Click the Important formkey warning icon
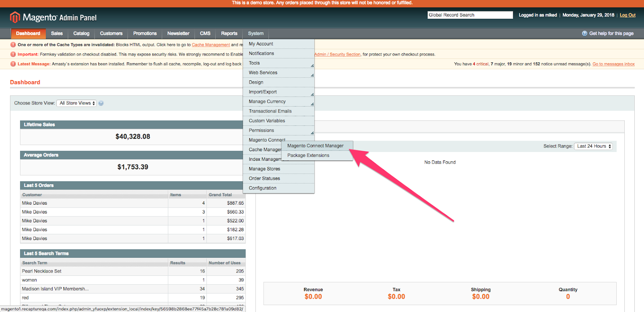 (x=13, y=54)
